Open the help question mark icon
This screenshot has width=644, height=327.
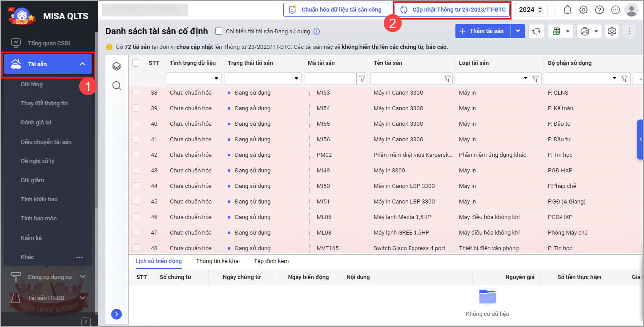[x=600, y=10]
